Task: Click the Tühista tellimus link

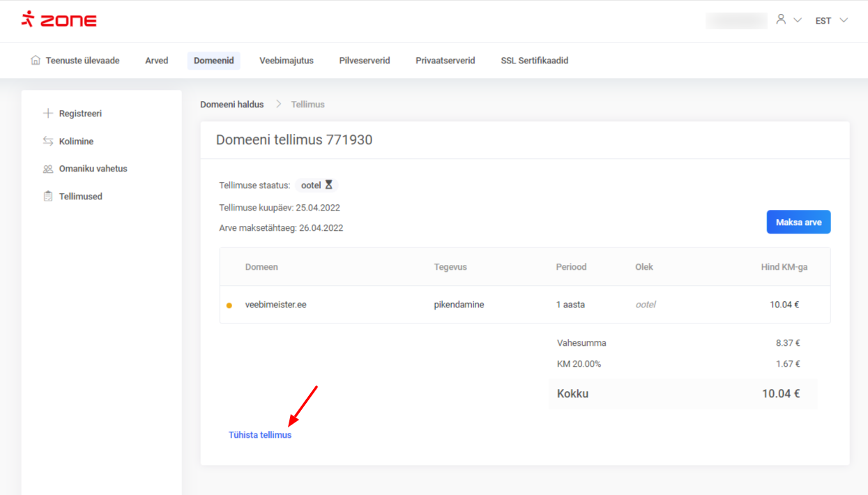Action: point(260,435)
